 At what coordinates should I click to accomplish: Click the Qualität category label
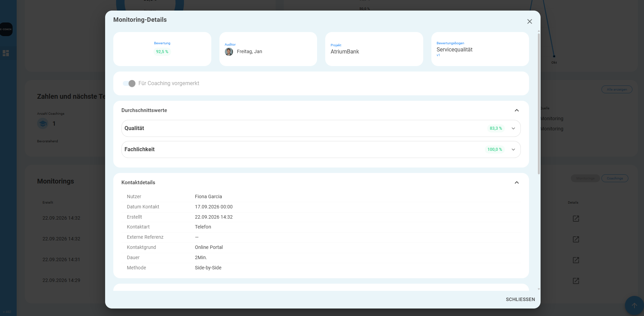coord(134,128)
